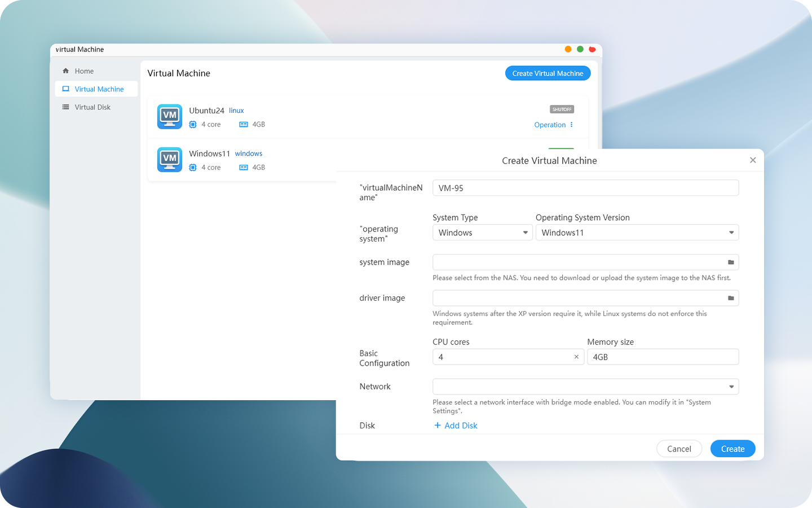Expand the Network interface dropdown

[x=585, y=387]
